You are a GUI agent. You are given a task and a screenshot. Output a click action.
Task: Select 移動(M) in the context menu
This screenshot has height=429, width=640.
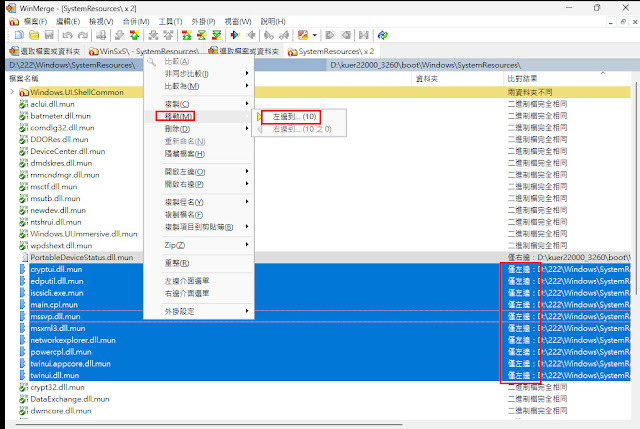point(200,116)
